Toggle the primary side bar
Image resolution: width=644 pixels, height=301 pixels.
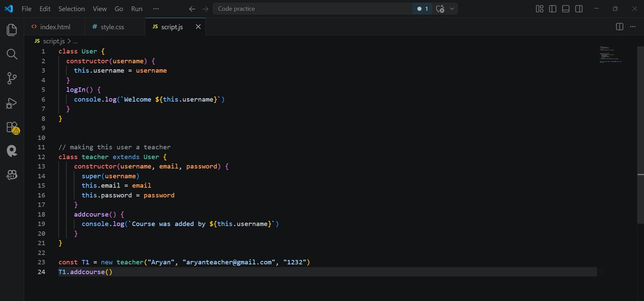(x=553, y=9)
